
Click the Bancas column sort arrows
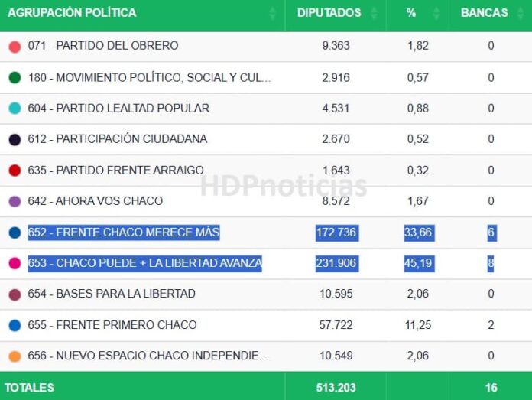[521, 13]
